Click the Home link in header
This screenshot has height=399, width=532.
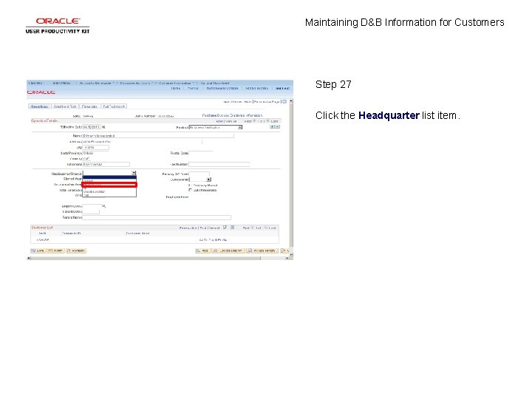click(175, 88)
